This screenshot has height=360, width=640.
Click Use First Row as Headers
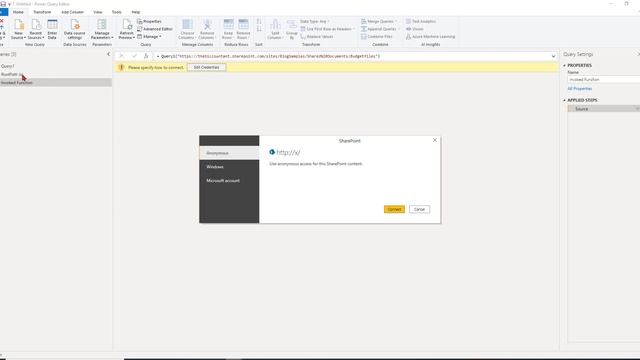(x=327, y=29)
